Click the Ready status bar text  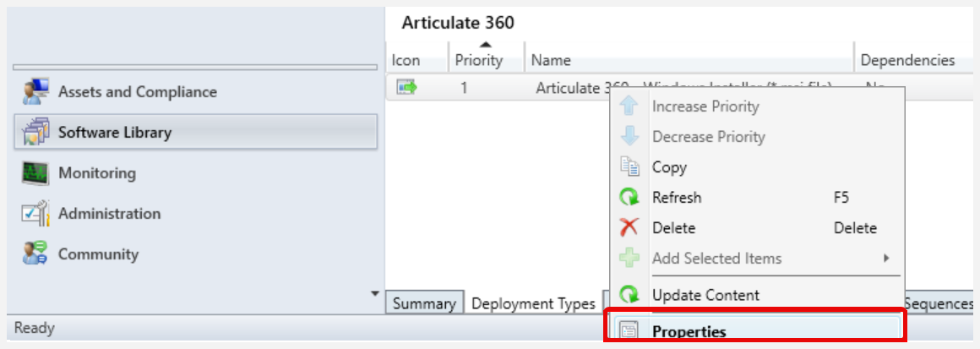pos(35,328)
